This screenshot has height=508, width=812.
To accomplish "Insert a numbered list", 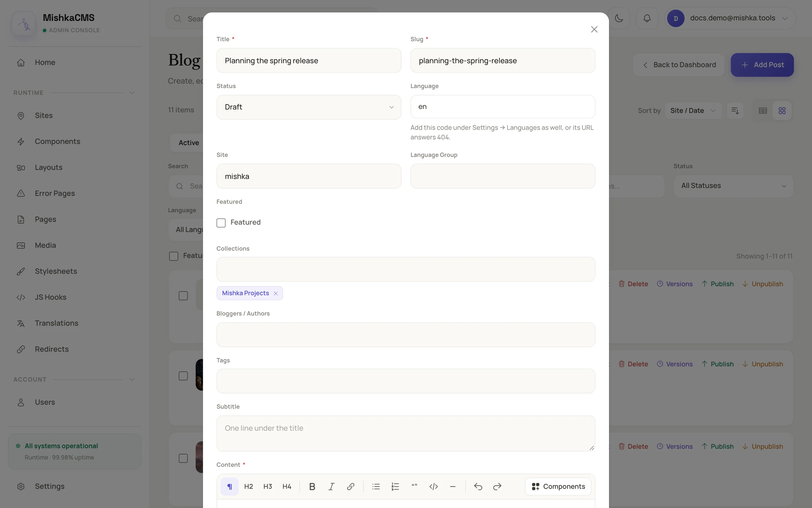I will click(x=395, y=487).
